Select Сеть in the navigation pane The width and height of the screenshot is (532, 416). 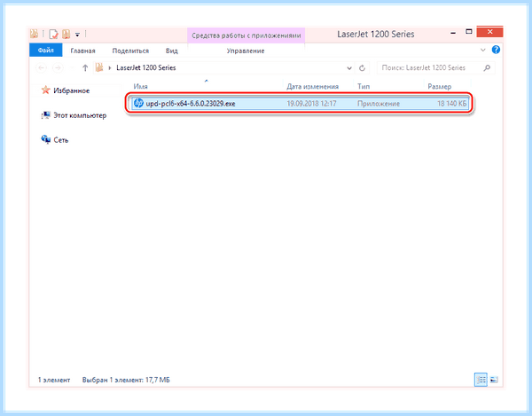pyautogui.click(x=60, y=140)
